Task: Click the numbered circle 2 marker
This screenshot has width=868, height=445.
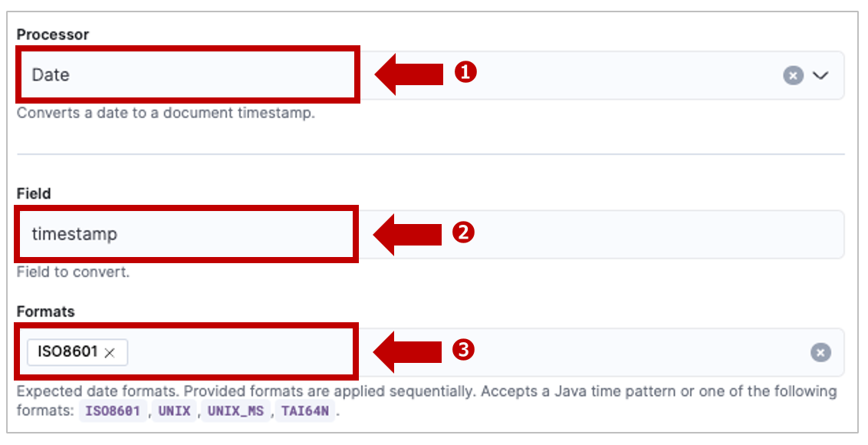Action: [464, 232]
